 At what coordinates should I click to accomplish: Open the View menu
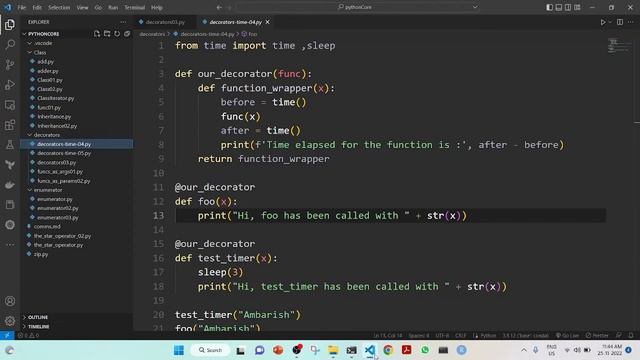[82, 7]
